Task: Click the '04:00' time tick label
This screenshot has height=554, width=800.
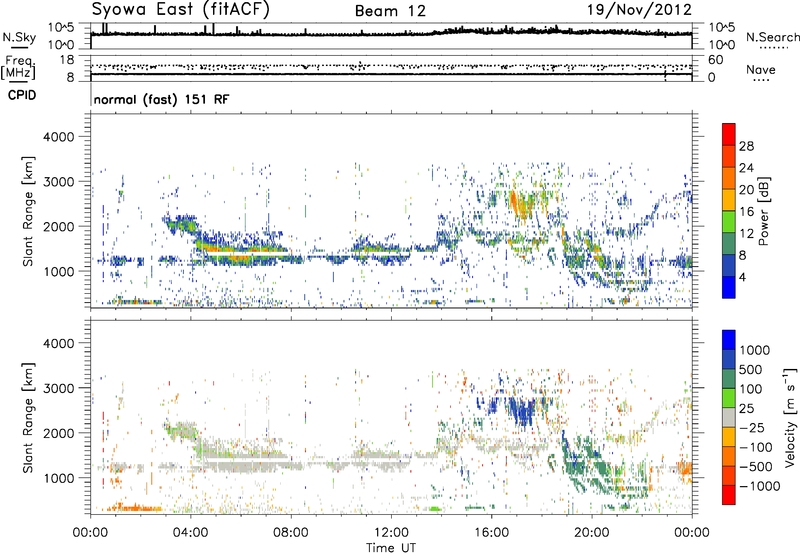Action: (x=190, y=532)
